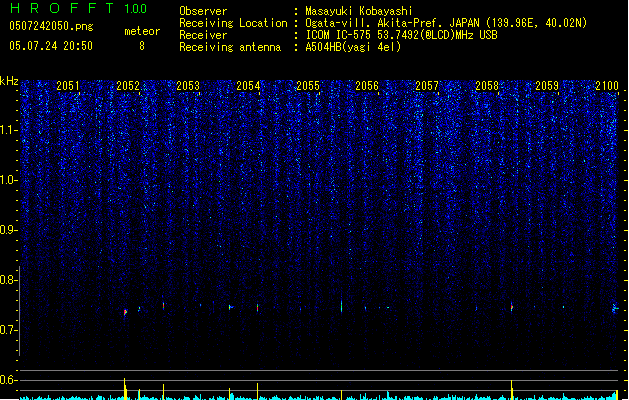Click the 0.7 kHz axis label

click(9, 330)
